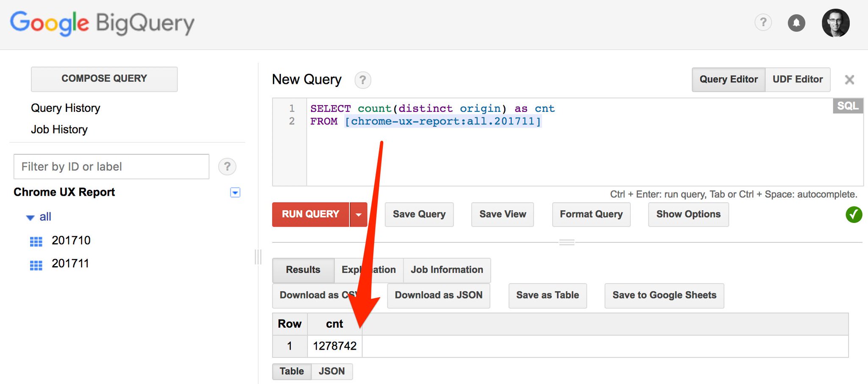
Task: Click the vertical sidebar splitter handle
Action: click(258, 257)
